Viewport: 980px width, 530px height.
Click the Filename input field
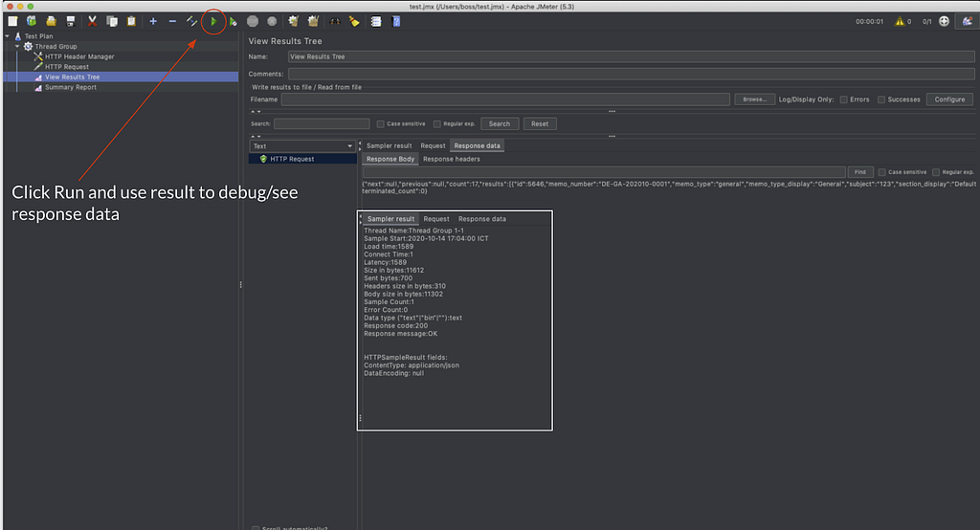(505, 99)
